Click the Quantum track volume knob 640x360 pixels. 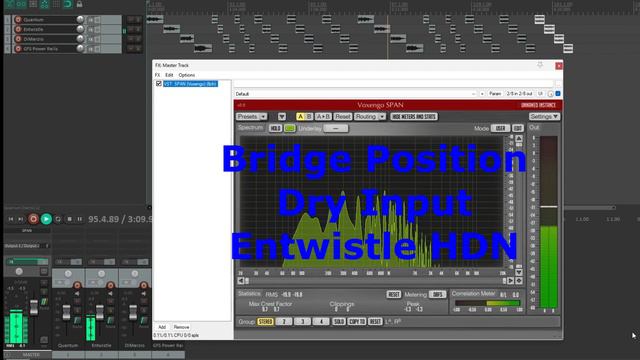click(80, 20)
